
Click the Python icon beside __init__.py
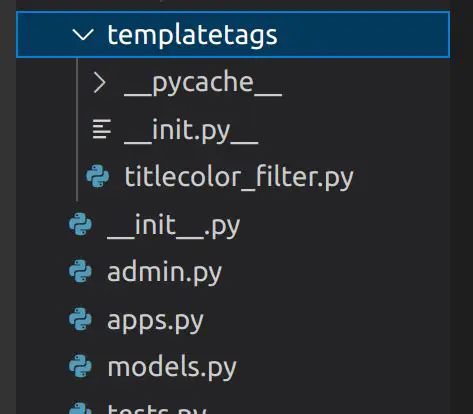click(x=80, y=224)
